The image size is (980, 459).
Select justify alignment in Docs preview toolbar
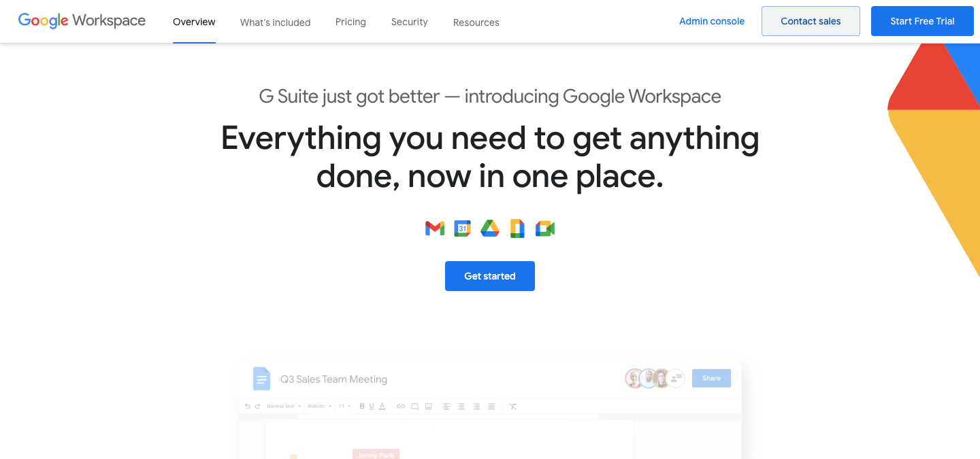[x=491, y=407]
